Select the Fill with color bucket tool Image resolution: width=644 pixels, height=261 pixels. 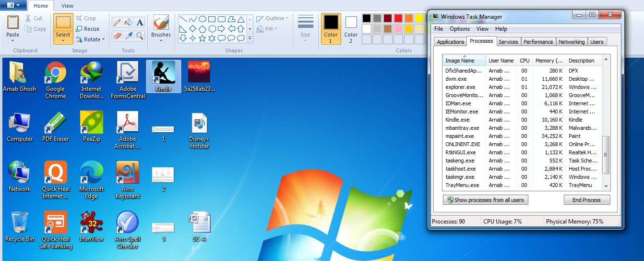pos(128,23)
